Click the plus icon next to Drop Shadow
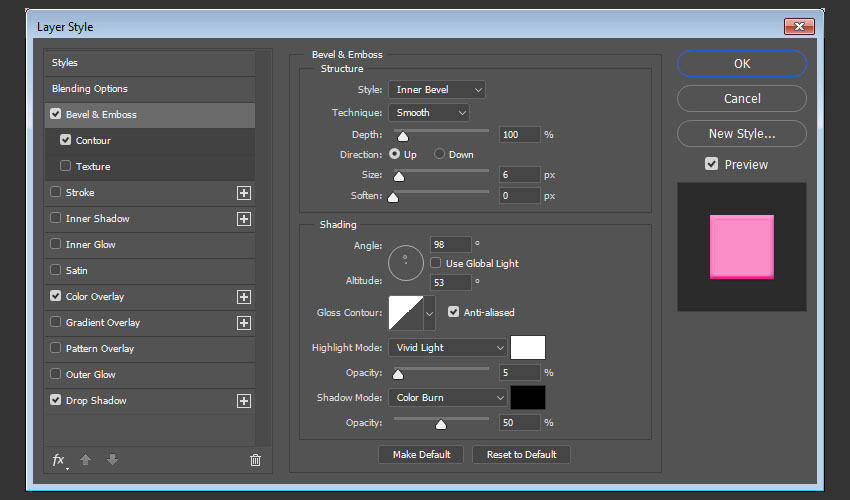This screenshot has width=850, height=500. tap(243, 401)
